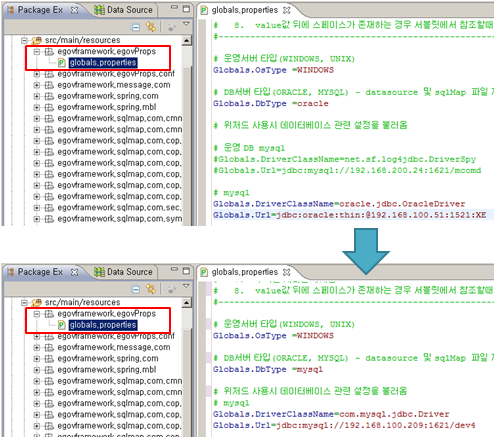Image resolution: width=494 pixels, height=437 pixels.
Task: Click the egovframework.sqlmap.com.sym package icon
Action: (49, 219)
